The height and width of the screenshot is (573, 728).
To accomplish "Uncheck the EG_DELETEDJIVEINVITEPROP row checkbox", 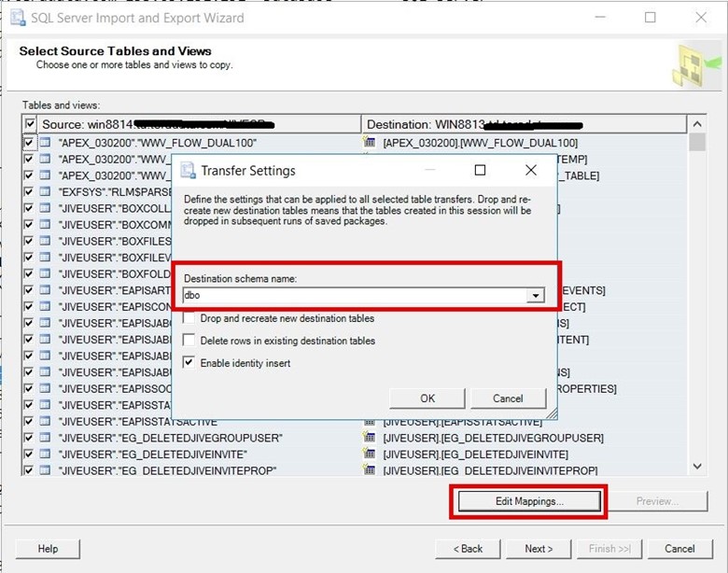I will coord(29,470).
